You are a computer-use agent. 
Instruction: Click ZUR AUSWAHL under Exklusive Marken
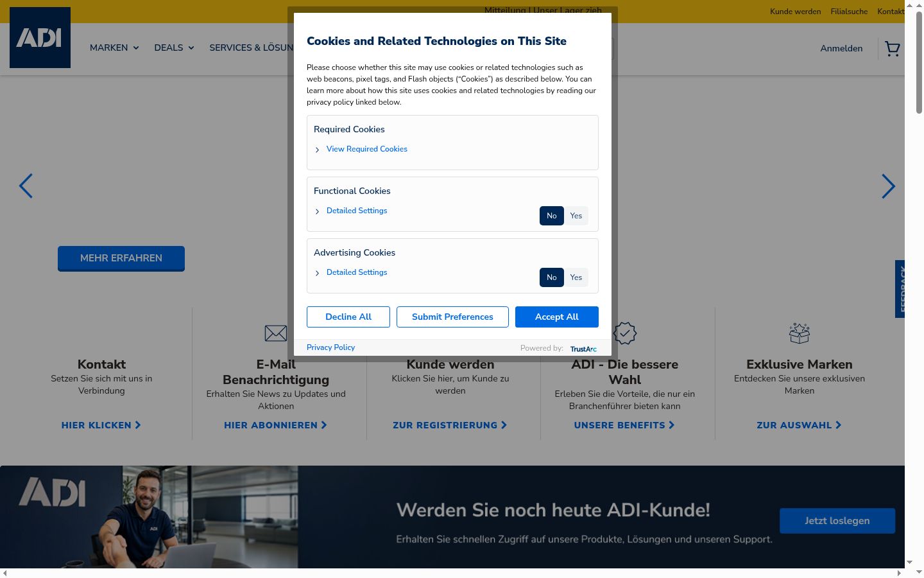799,425
